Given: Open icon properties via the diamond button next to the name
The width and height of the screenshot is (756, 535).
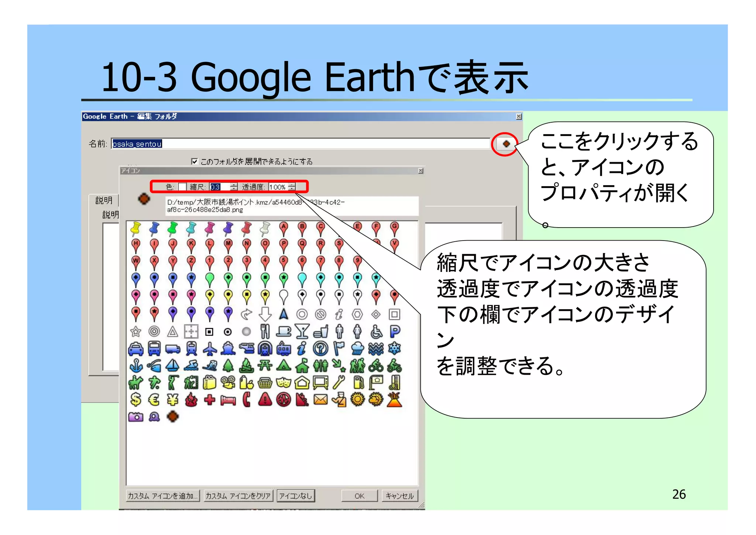Looking at the screenshot, I should [x=506, y=144].
